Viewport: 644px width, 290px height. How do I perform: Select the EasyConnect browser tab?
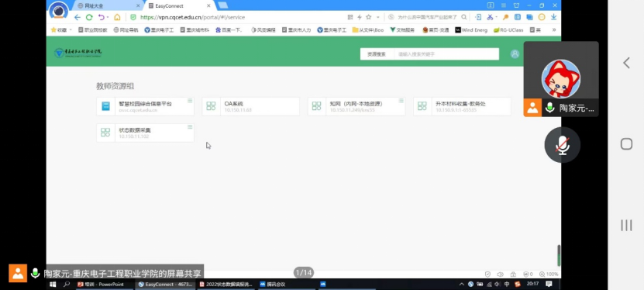(180, 5)
